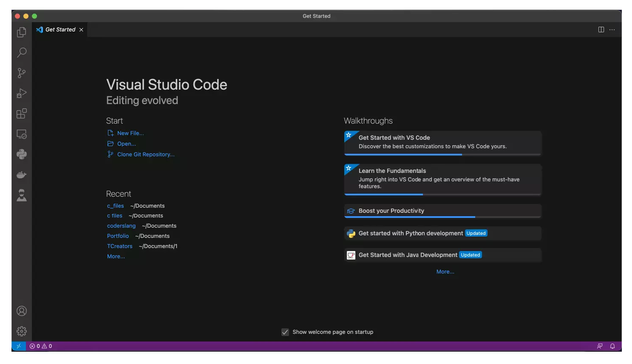Image resolution: width=632 pixels, height=364 pixels.
Task: Click the Clone Git Repository branch icon
Action: pyautogui.click(x=111, y=154)
